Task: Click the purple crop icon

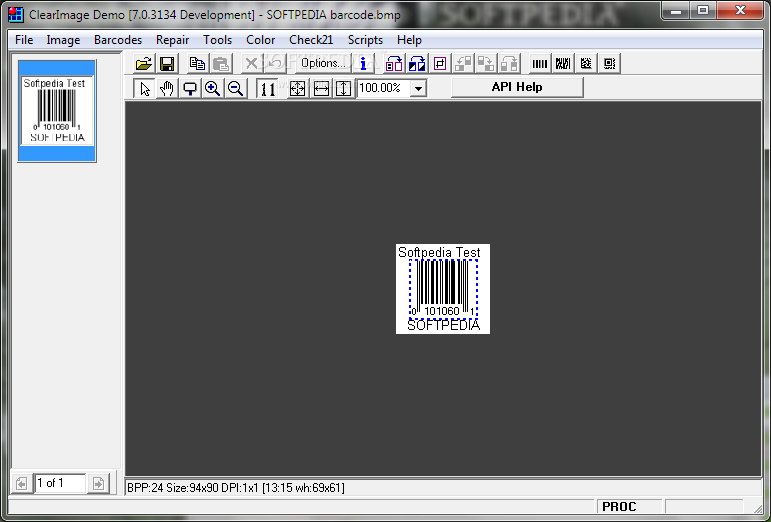Action: pyautogui.click(x=440, y=63)
